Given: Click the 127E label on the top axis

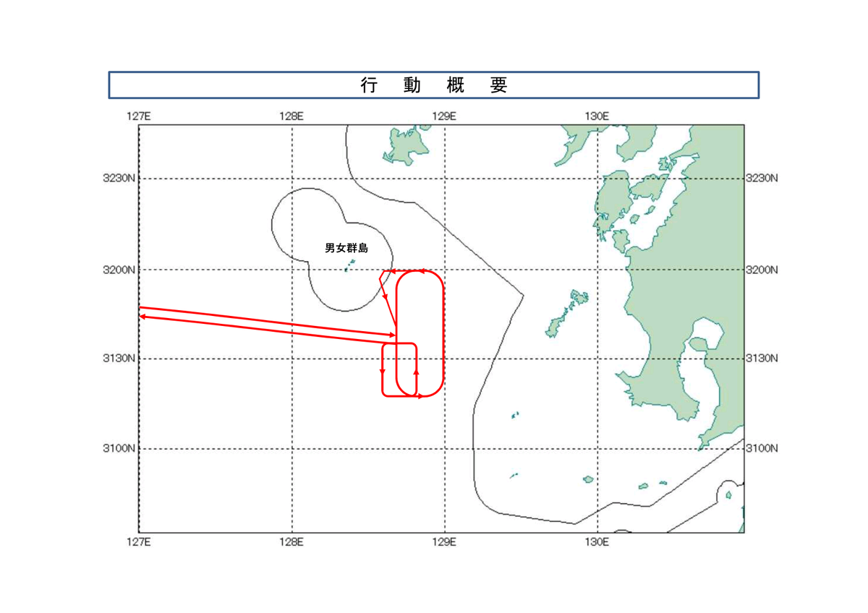Looking at the screenshot, I should point(139,116).
